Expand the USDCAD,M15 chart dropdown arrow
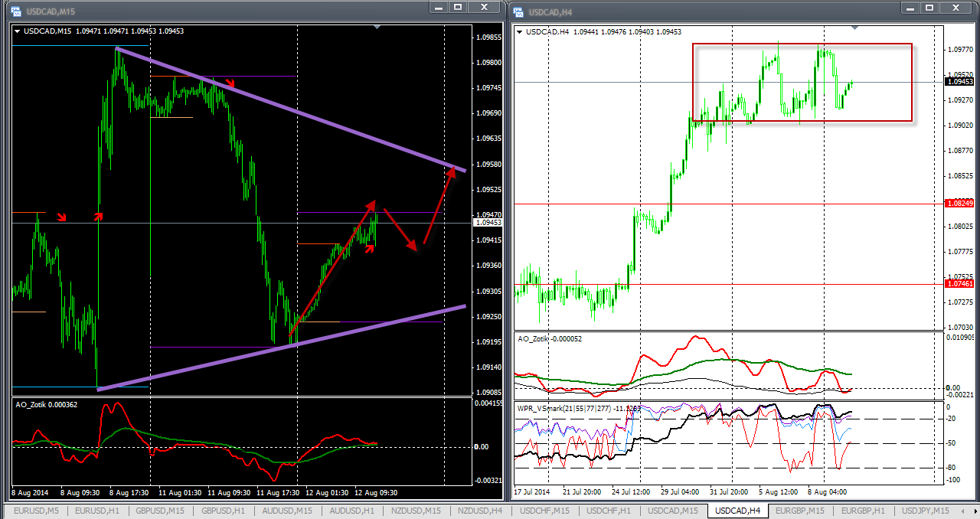Viewport: 980px width, 519px height. pos(18,32)
